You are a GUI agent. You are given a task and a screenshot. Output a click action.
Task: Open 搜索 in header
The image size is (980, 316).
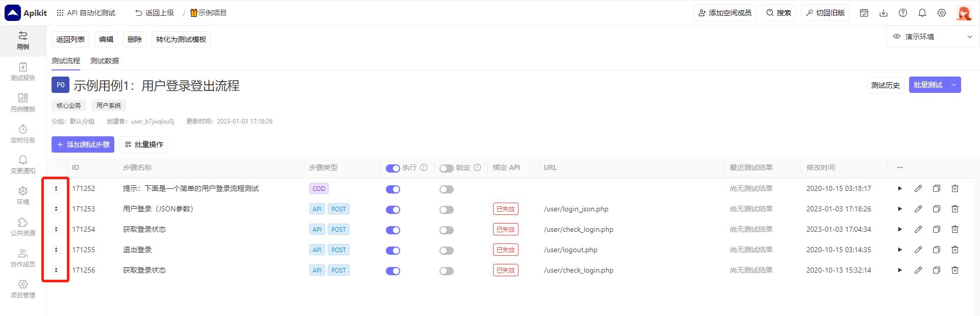(x=779, y=13)
